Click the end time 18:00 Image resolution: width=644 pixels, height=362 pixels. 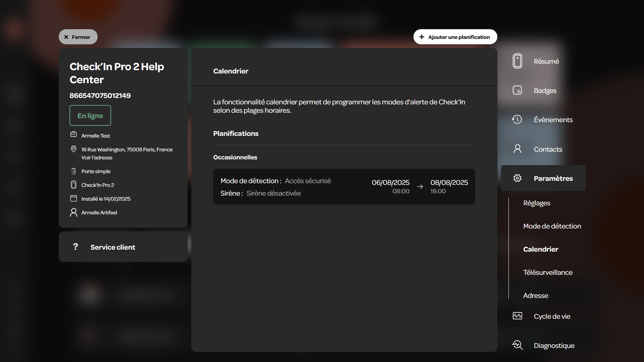[438, 191]
